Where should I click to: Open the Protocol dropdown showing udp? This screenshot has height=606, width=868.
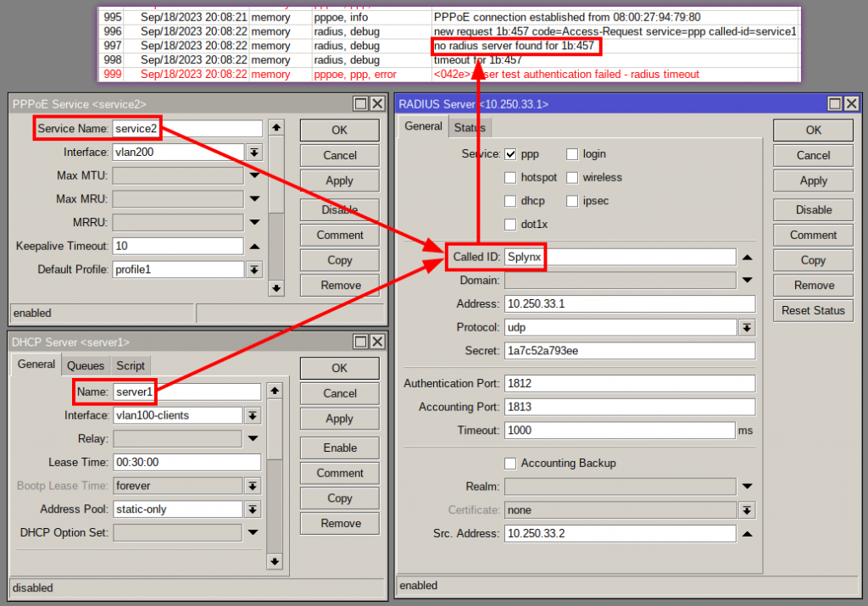point(748,327)
